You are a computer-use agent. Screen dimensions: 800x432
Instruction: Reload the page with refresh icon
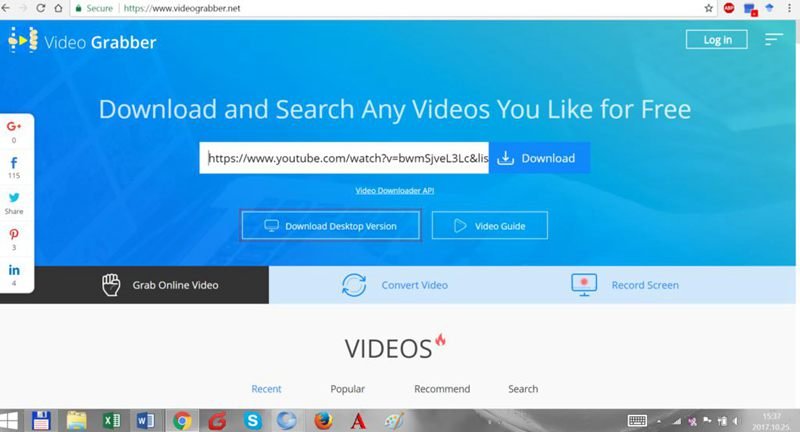(x=40, y=8)
